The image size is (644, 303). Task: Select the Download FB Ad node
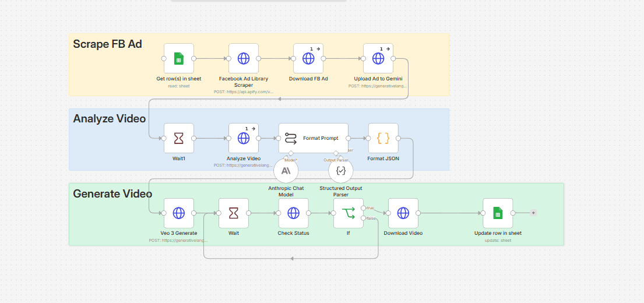click(308, 58)
